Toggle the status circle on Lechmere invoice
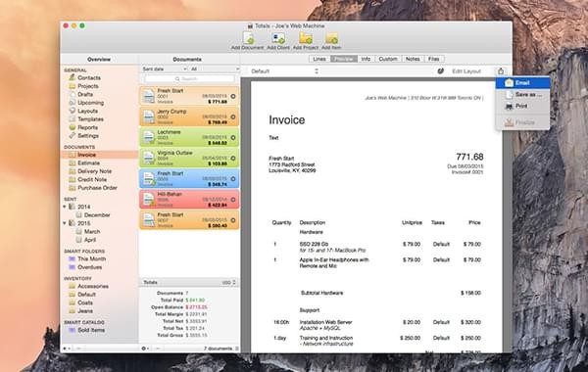Image resolution: width=588 pixels, height=372 pixels. 233,137
